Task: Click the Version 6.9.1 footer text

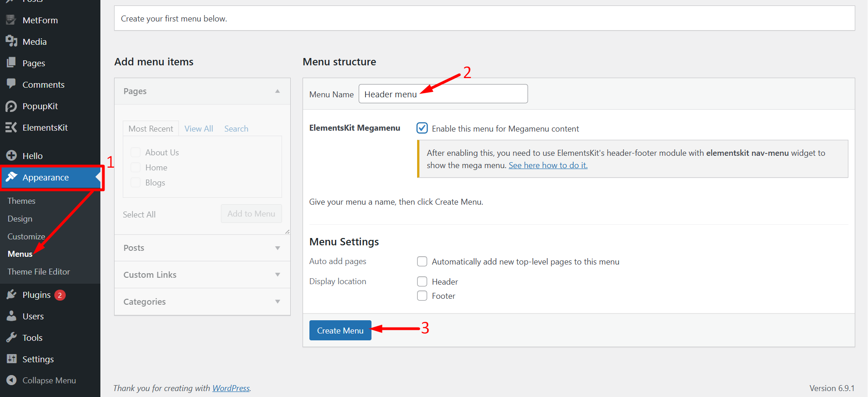Action: (x=832, y=388)
